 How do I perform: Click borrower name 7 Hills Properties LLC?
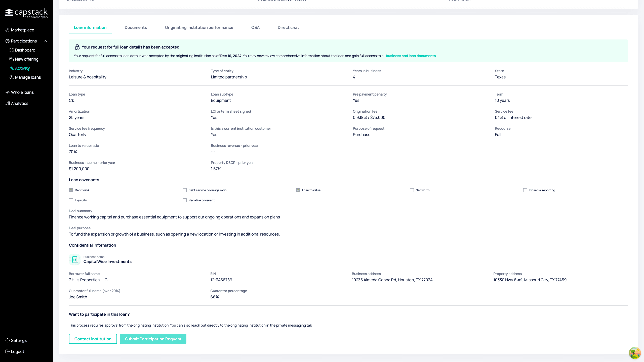point(88,280)
